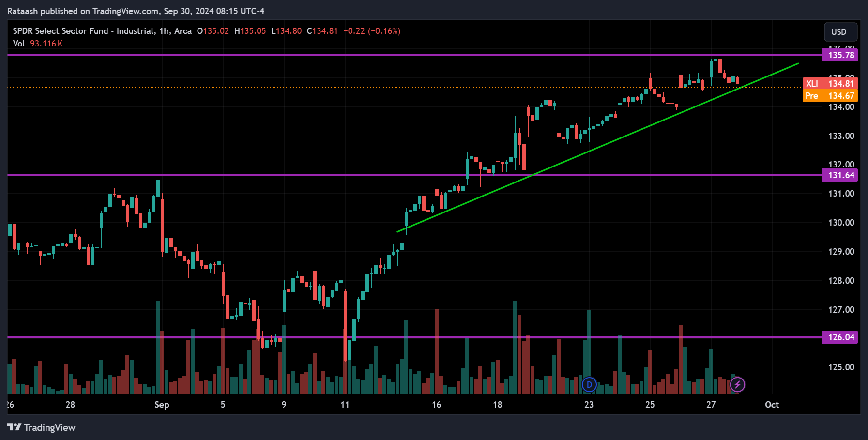Click the 126.04 horizontal line price label
Viewport: 868px width, 440px height.
[x=840, y=337]
